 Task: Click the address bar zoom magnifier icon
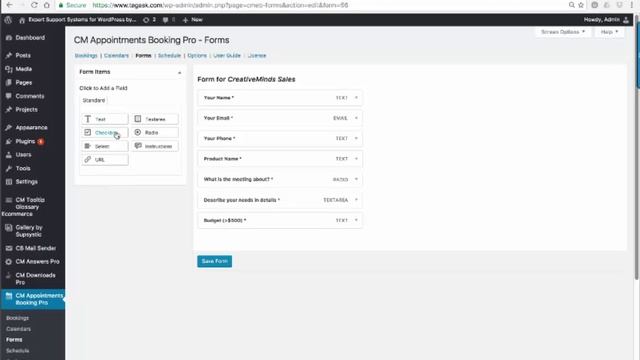click(x=571, y=5)
